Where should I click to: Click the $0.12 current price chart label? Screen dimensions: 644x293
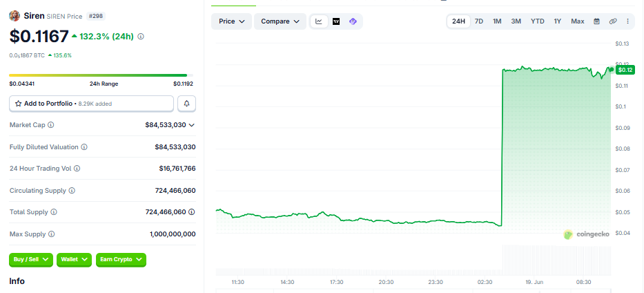pyautogui.click(x=625, y=70)
